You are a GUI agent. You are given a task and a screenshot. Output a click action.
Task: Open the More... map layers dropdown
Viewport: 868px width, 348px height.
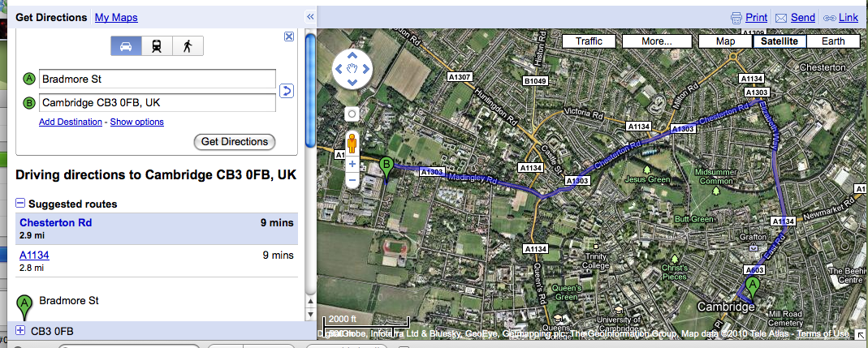pyautogui.click(x=654, y=41)
